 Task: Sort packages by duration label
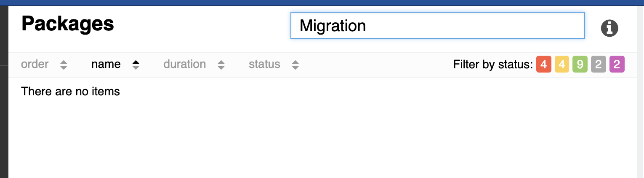tap(185, 65)
